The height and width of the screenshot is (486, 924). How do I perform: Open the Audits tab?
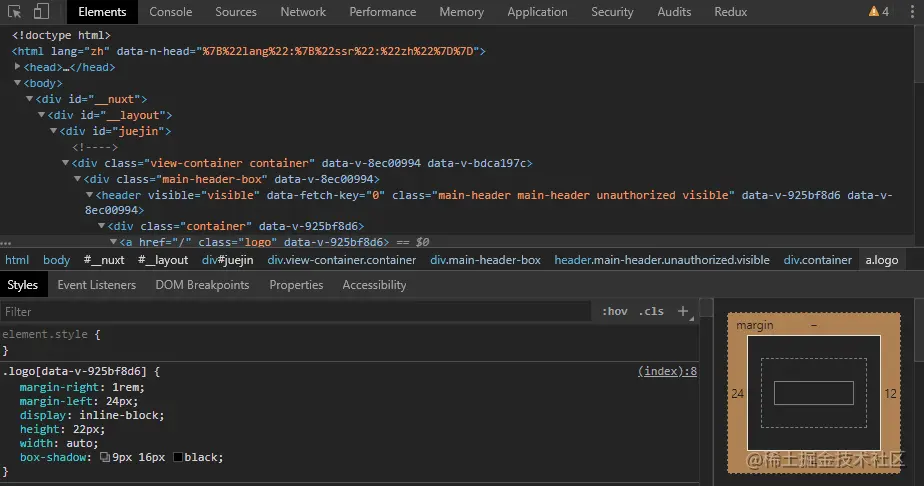674,12
